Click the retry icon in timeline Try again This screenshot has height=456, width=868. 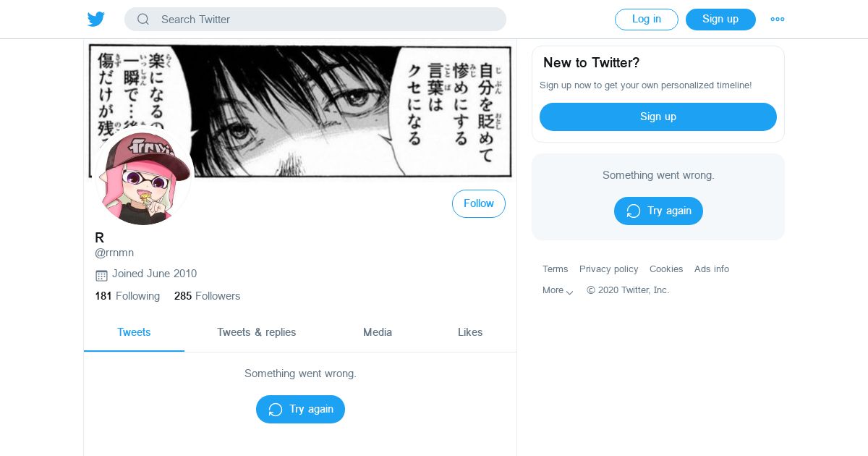276,410
